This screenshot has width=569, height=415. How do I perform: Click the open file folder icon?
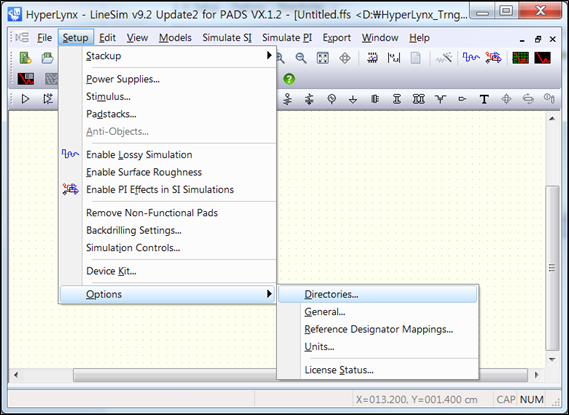click(47, 58)
